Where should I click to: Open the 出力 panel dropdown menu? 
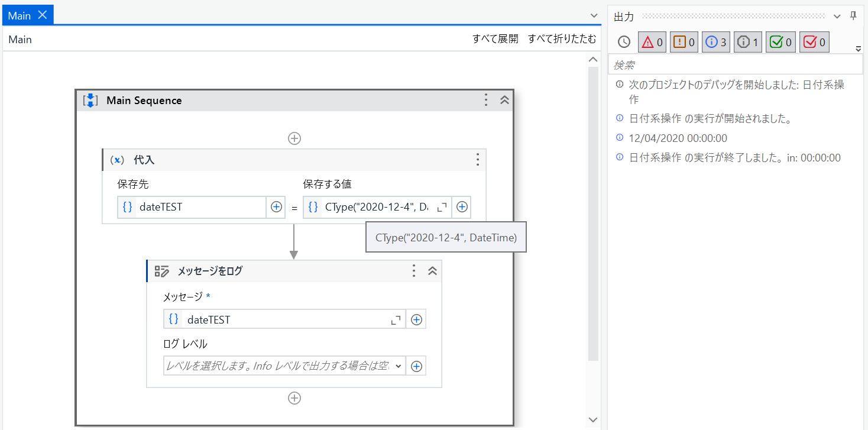click(x=837, y=17)
